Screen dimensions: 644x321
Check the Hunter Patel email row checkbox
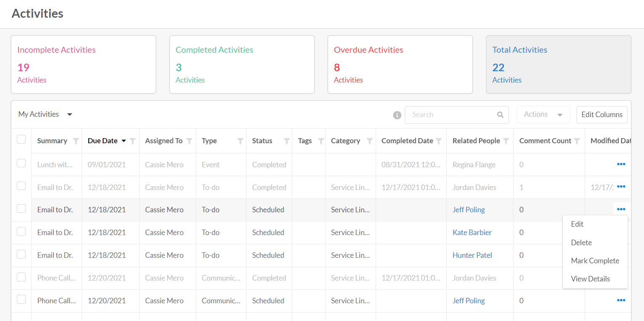pos(21,254)
